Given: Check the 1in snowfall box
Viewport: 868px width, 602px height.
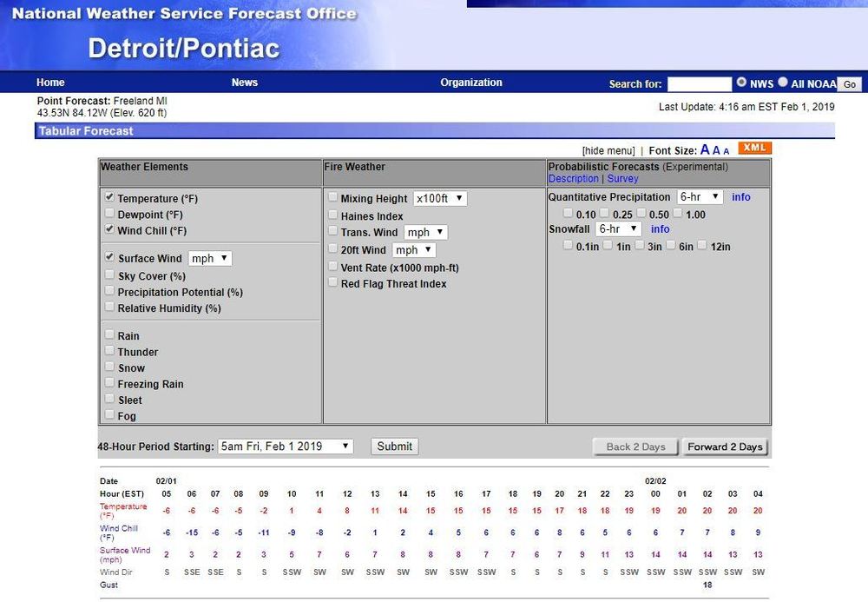Looking at the screenshot, I should tap(608, 245).
